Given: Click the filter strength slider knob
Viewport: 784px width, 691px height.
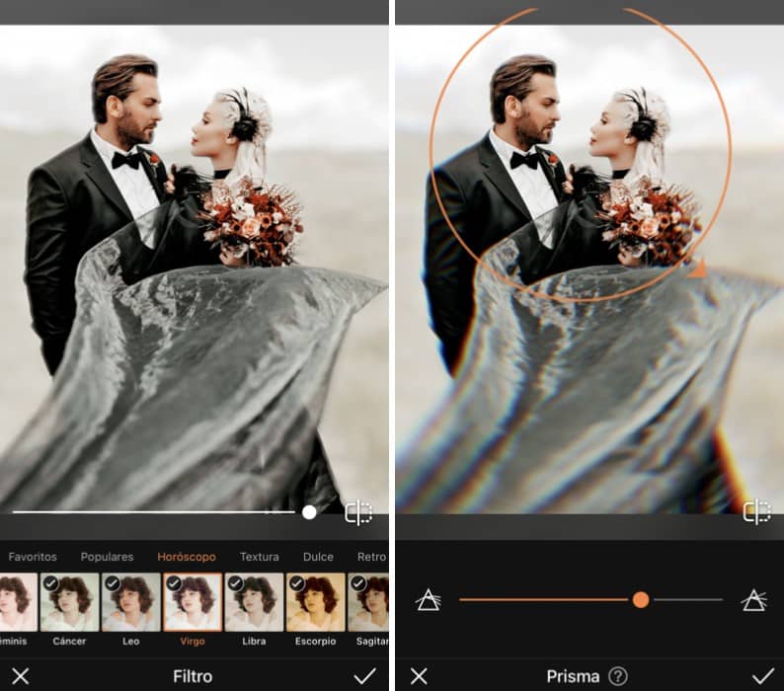Looking at the screenshot, I should tap(309, 512).
